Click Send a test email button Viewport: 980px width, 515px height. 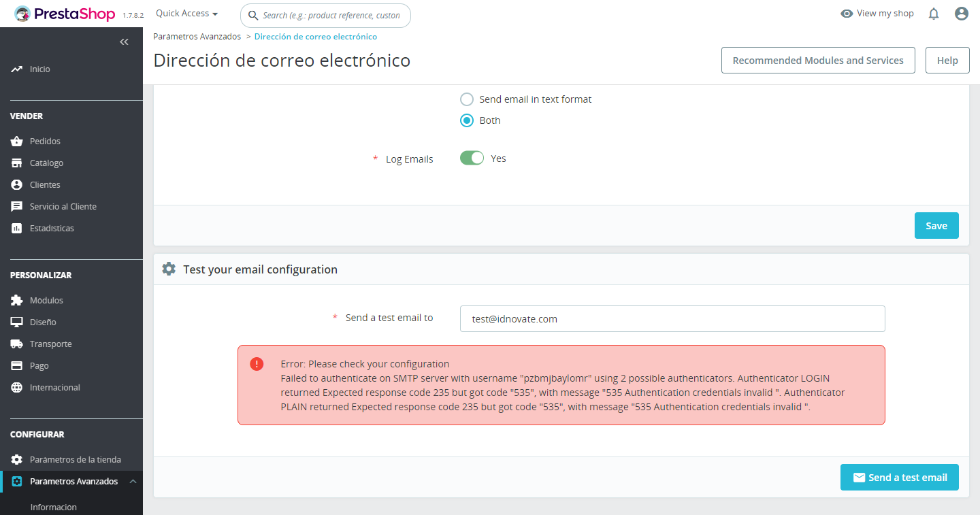coord(900,478)
